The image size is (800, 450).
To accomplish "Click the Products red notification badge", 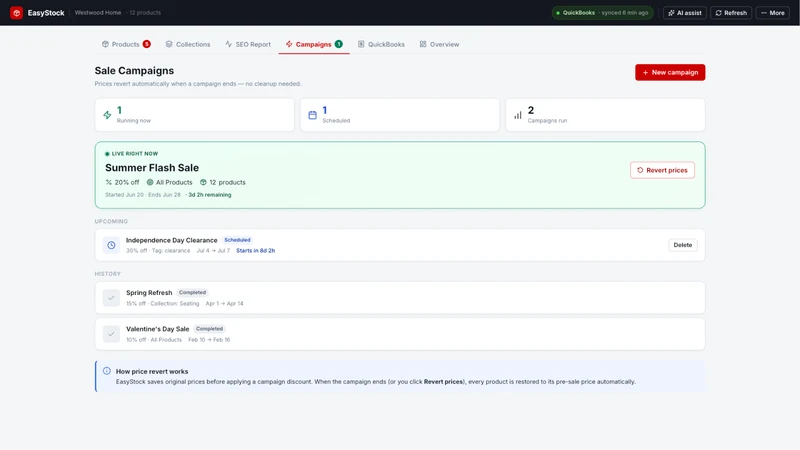I will [146, 44].
